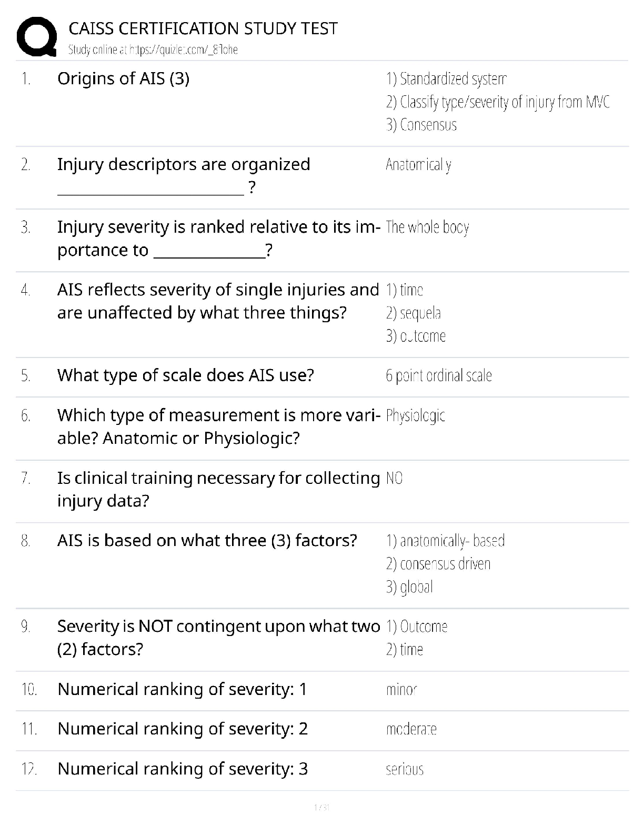This screenshot has width=644, height=834.
Task: Click the 'consensus driven' answer line
Action: pos(438,564)
